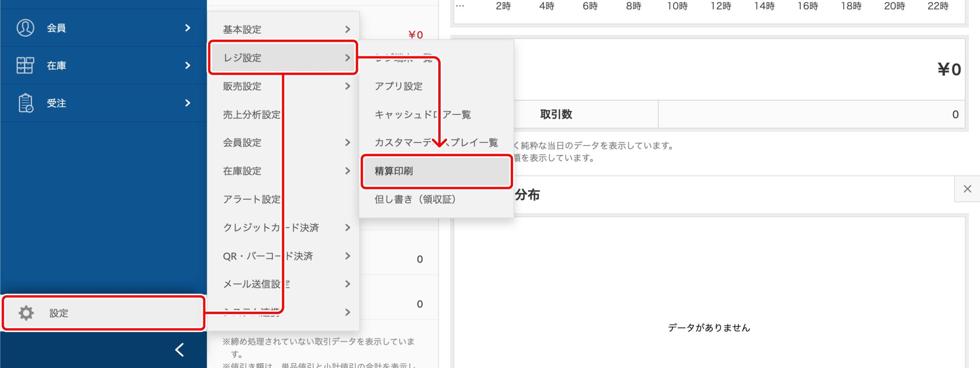
Task: Select 但し書き（領収証） in the submenu
Action: (x=436, y=199)
